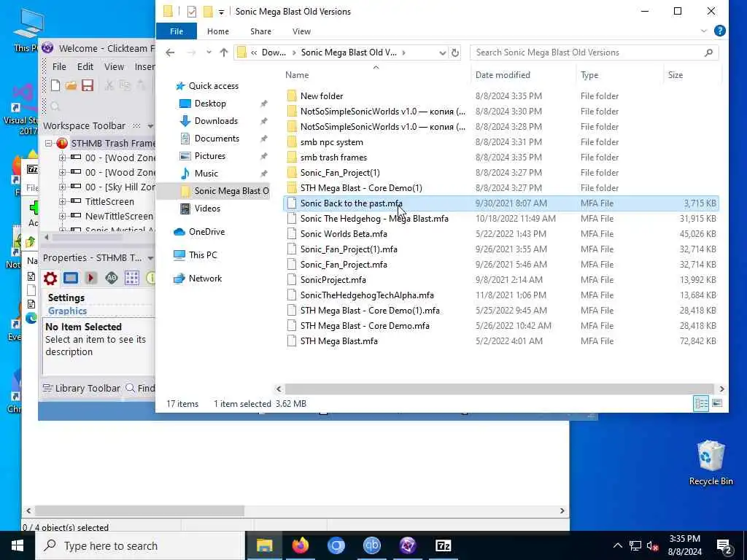Open Firefox from the taskbar
This screenshot has width=747, height=560.
pyautogui.click(x=300, y=545)
